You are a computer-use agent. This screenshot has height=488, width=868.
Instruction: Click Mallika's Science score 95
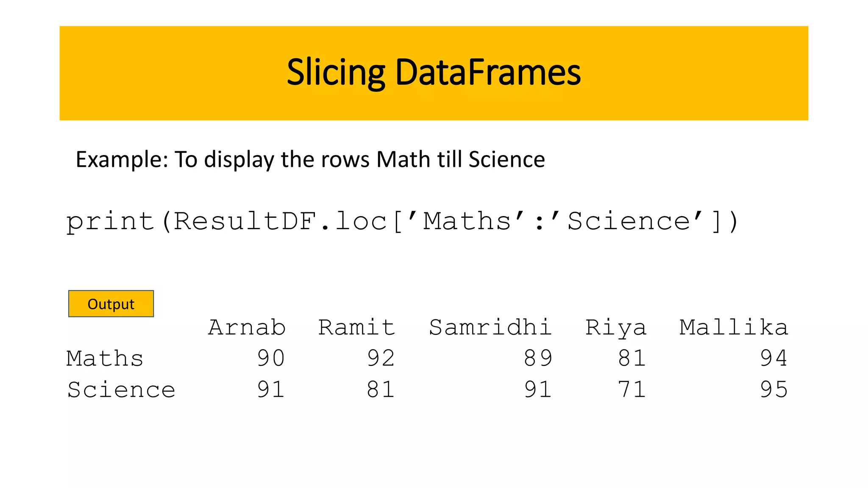coord(774,390)
